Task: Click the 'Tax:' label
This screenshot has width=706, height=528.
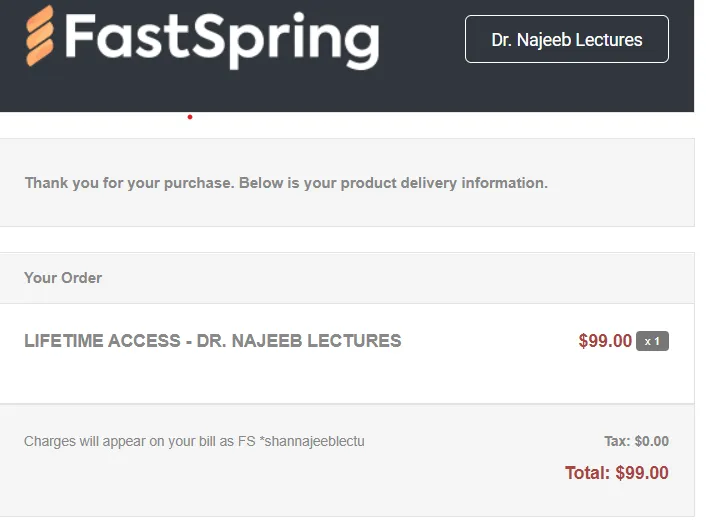Action: click(x=617, y=441)
